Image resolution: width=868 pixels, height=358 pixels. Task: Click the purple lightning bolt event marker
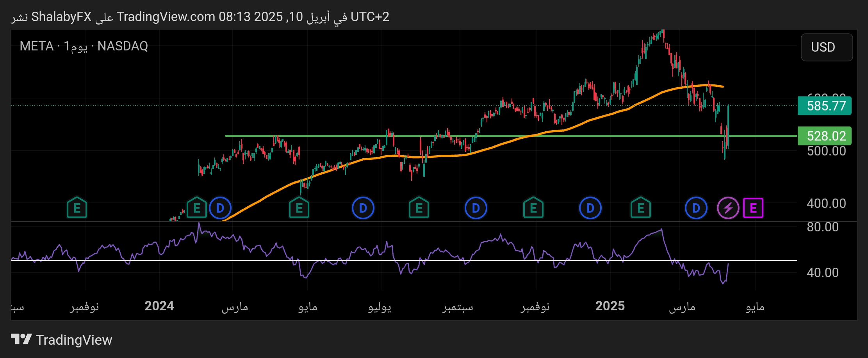click(728, 208)
